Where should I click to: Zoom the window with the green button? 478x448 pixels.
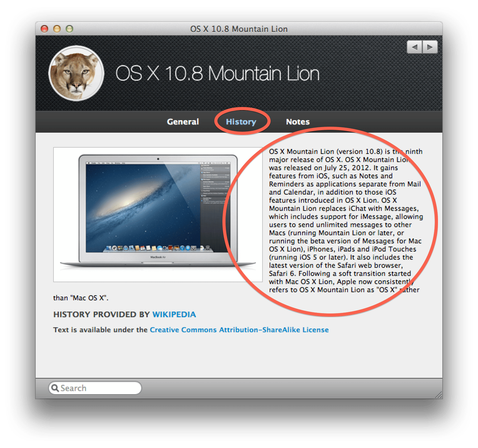pyautogui.click(x=69, y=29)
